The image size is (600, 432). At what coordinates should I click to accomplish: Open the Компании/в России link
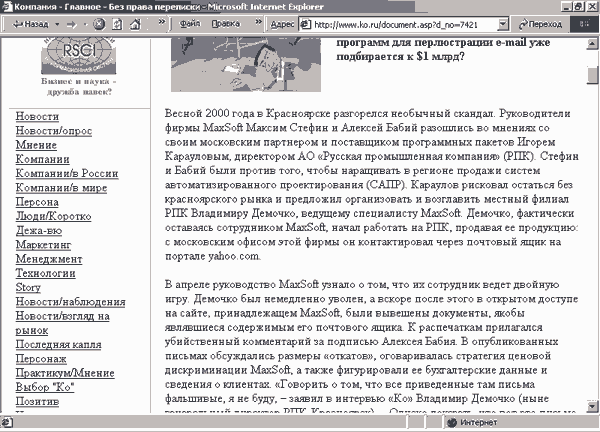[67, 173]
